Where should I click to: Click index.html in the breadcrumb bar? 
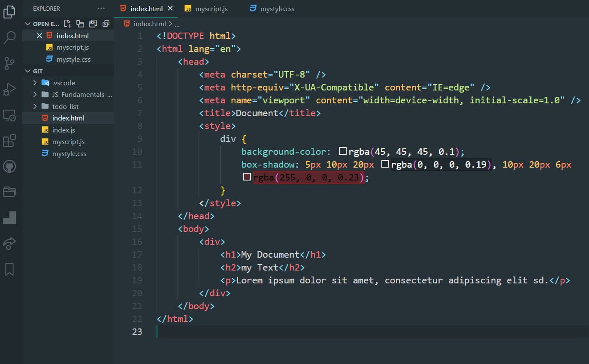[149, 24]
